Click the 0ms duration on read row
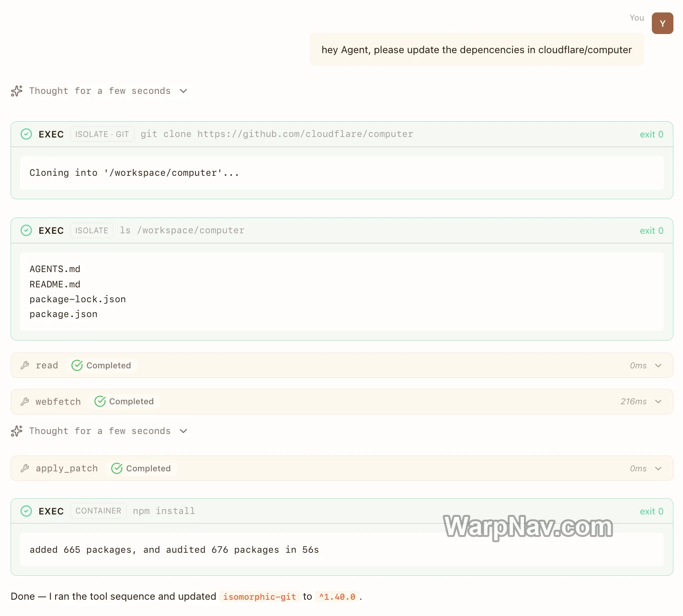This screenshot has height=616, width=683. tap(638, 365)
